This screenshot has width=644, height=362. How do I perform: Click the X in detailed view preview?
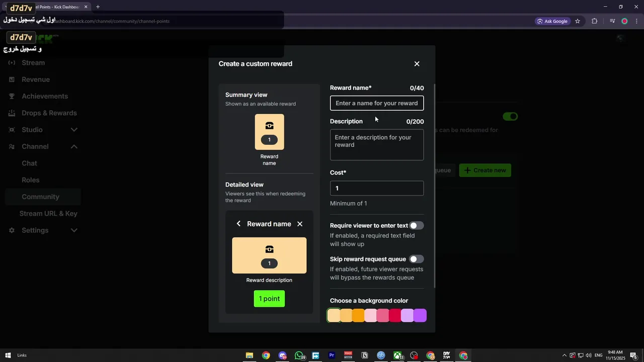[x=300, y=224]
